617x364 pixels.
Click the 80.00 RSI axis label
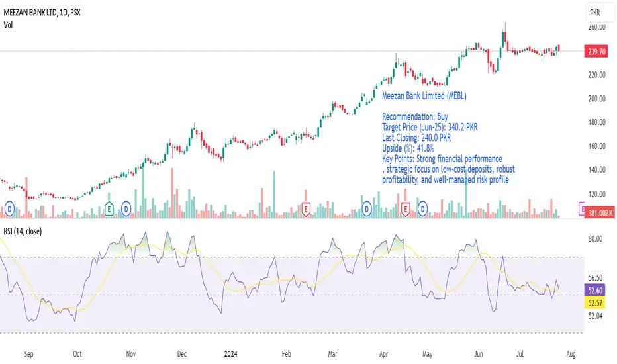pos(595,239)
